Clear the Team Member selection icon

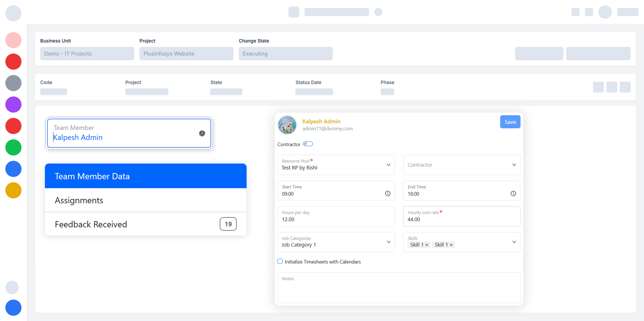pos(202,133)
